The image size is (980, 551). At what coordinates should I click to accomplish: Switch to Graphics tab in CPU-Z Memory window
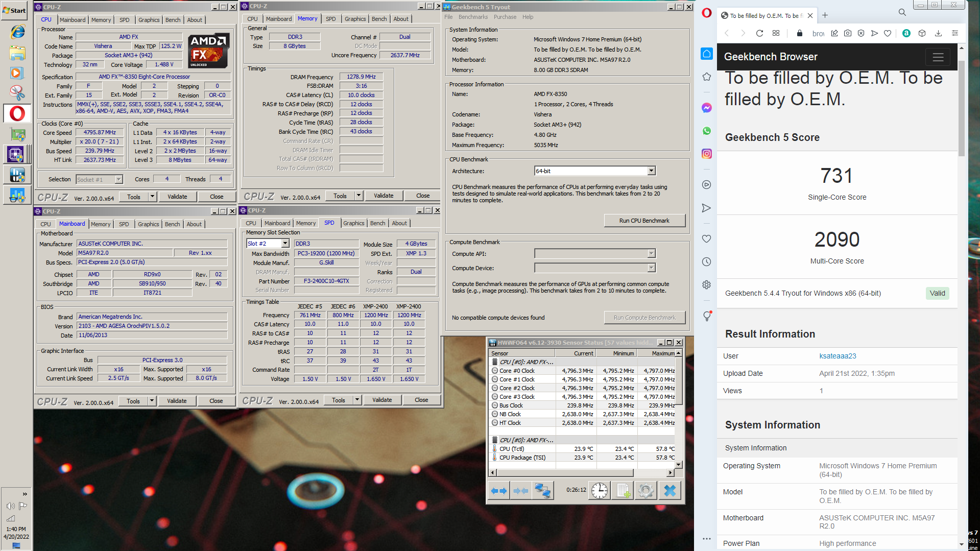click(355, 19)
